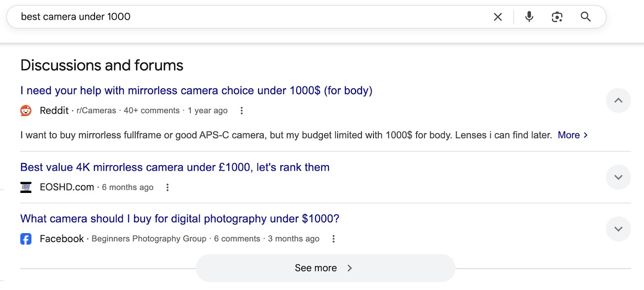The height and width of the screenshot is (290, 644).
Task: Open 'Best value 4K mirrorless camera' link
Action: pos(175,167)
